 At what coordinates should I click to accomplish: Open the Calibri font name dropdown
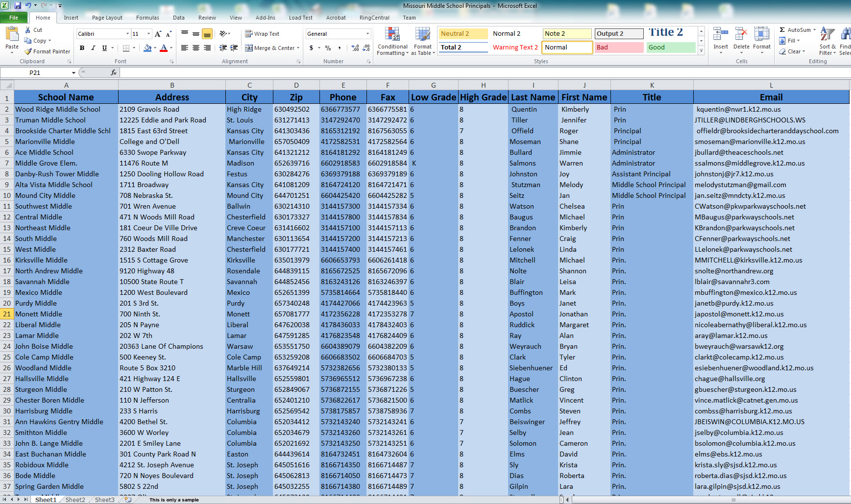[127, 34]
